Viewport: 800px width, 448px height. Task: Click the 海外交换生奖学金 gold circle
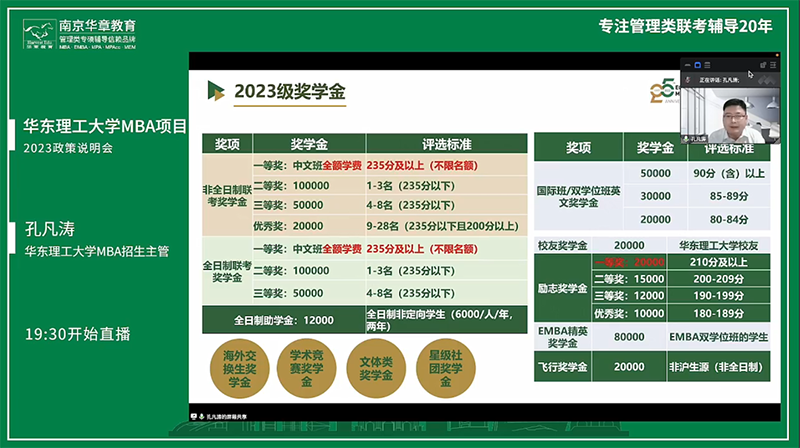[239, 368]
